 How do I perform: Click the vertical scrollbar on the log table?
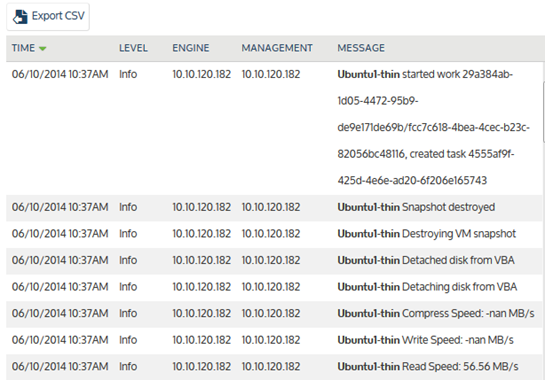pos(543,112)
